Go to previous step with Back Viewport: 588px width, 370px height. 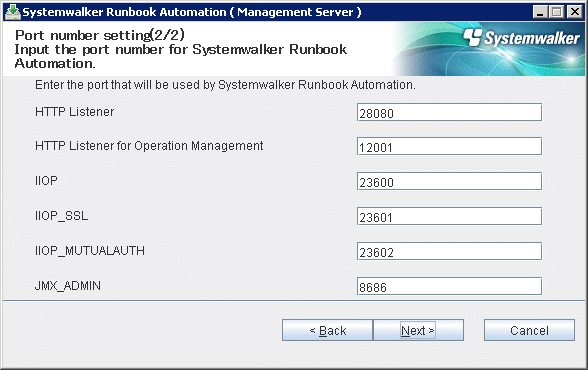pos(327,330)
